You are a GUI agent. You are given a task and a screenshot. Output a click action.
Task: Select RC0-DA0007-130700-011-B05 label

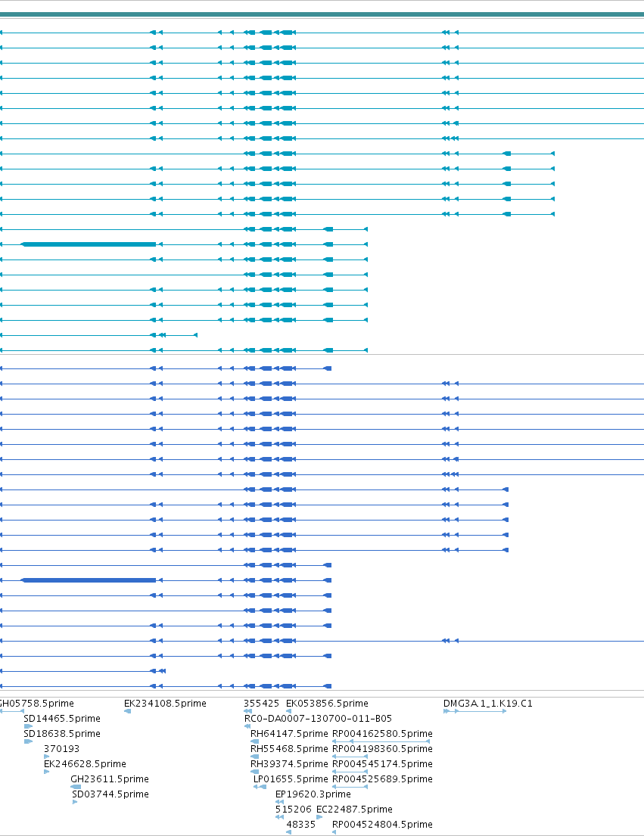pos(318,718)
